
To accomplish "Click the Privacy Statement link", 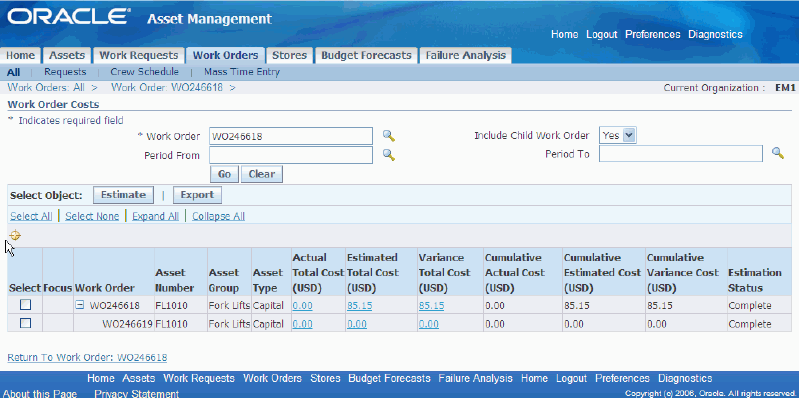I will click(x=137, y=393).
